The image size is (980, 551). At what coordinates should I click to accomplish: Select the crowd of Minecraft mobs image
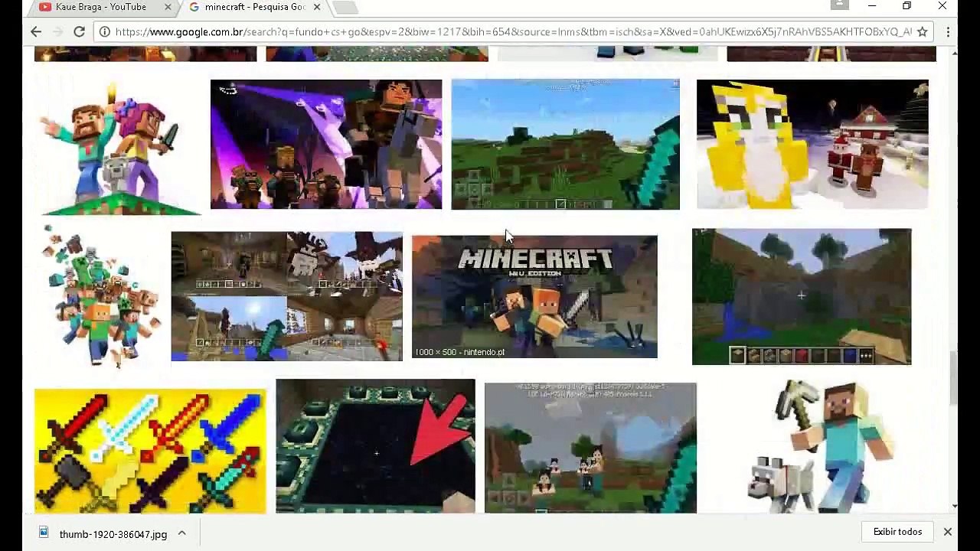(100, 297)
